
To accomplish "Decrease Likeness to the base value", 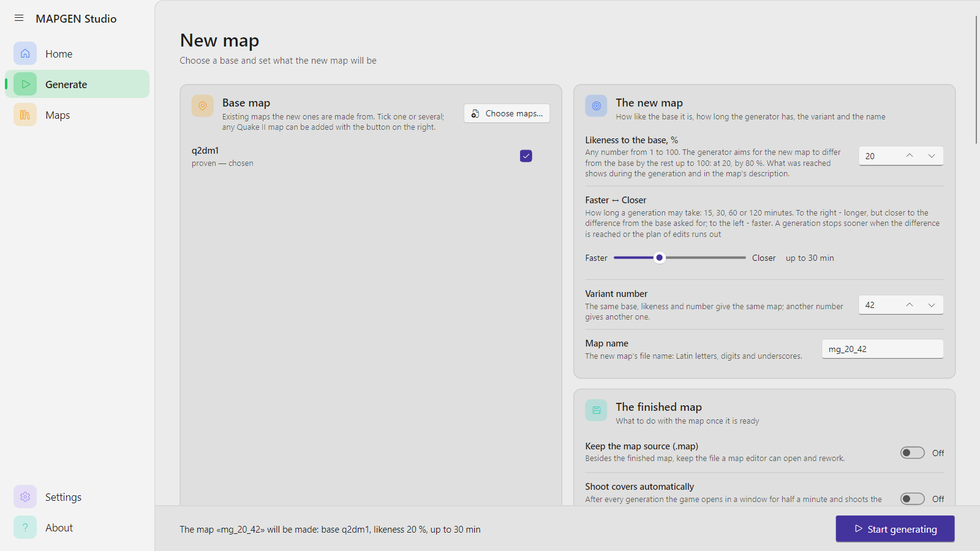I will click(x=932, y=156).
